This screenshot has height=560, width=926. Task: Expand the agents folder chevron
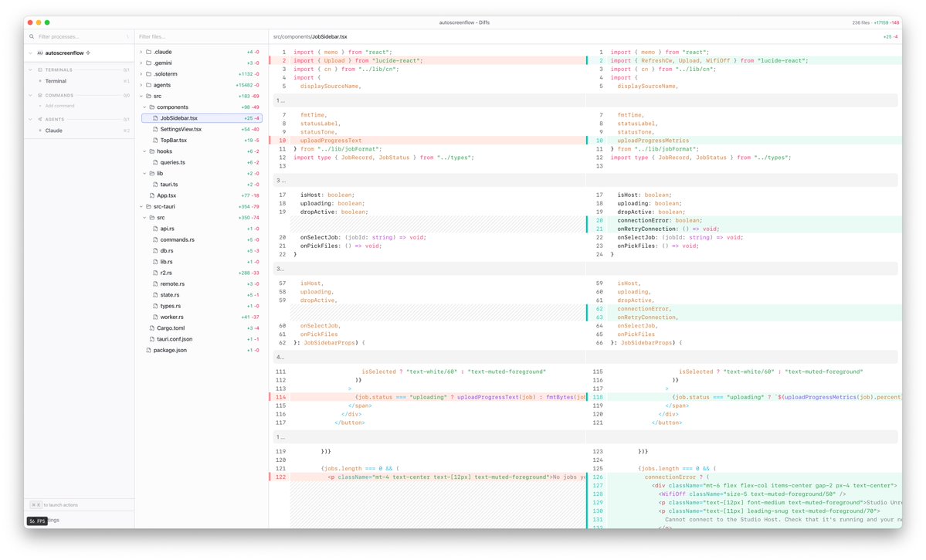pos(141,85)
